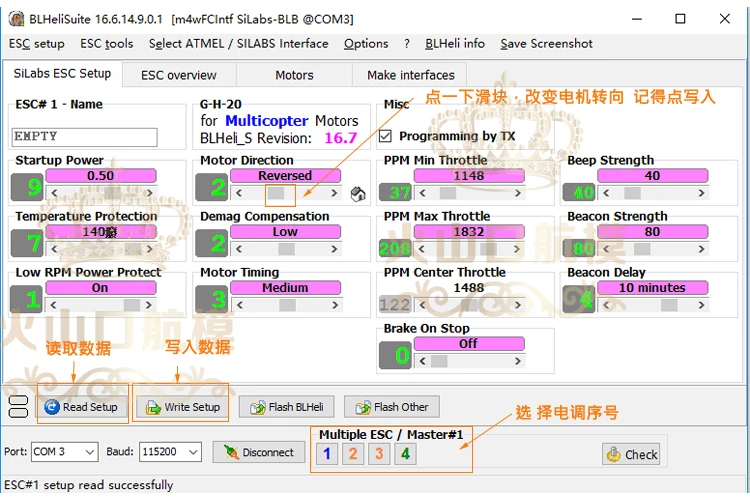Image resolution: width=750 pixels, height=500 pixels.
Task: Click the "16.7" BLHeli_S revision number
Action: tap(341, 138)
